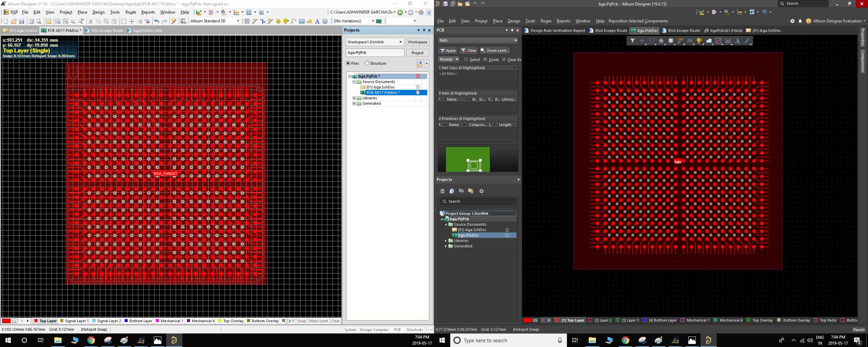
Task: Click the Place Line tool in active bar
Action: pyautogui.click(x=747, y=41)
